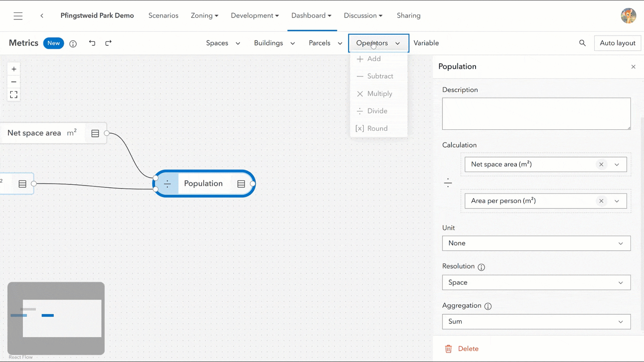Click the redo arrow icon
644x362 pixels.
[108, 43]
